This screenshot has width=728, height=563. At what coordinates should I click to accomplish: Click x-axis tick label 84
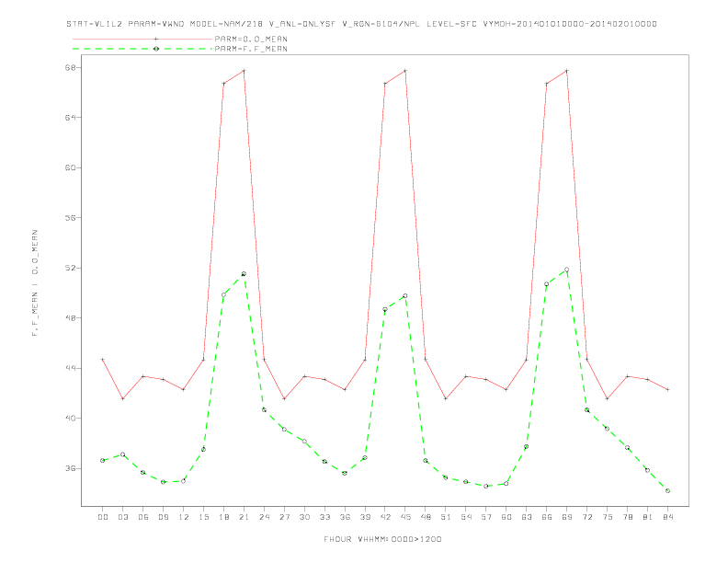click(667, 517)
